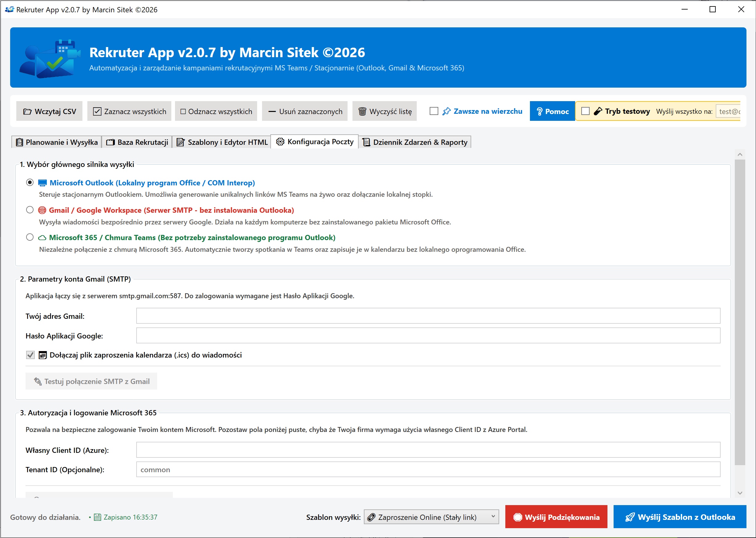Click the green cloud icon beside Microsoft 365 option
The width and height of the screenshot is (756, 538).
pos(42,238)
